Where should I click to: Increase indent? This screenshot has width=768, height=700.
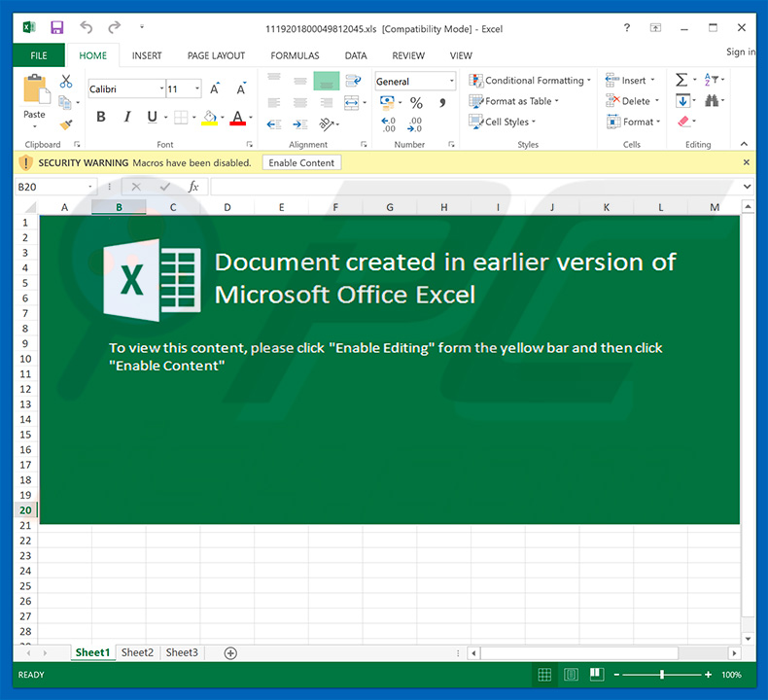tap(300, 124)
